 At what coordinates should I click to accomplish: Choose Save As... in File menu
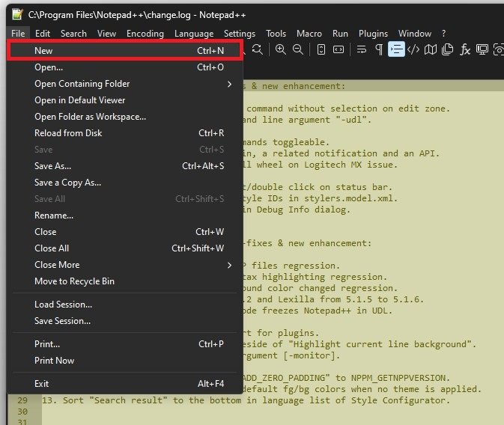(53, 166)
